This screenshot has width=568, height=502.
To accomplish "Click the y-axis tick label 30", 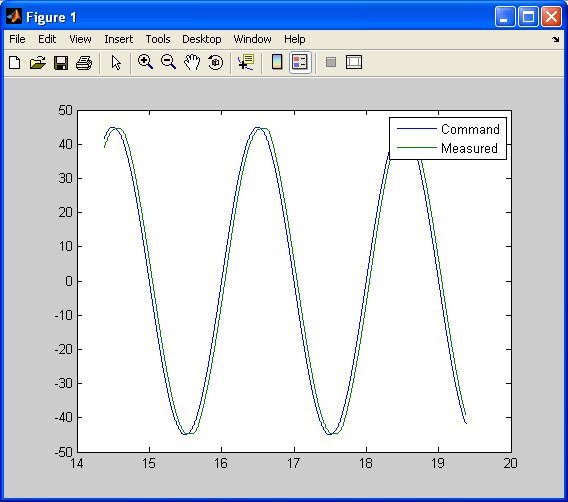I will 66,178.
